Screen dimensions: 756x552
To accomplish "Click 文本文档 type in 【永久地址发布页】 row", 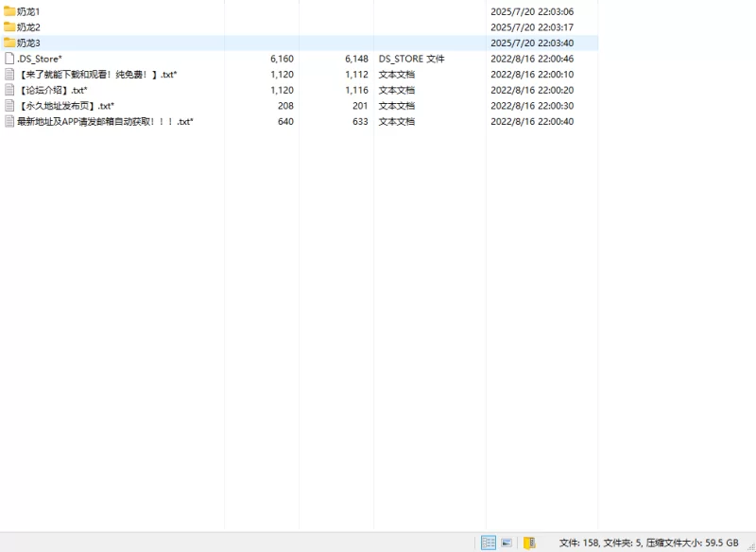I will pos(397,106).
